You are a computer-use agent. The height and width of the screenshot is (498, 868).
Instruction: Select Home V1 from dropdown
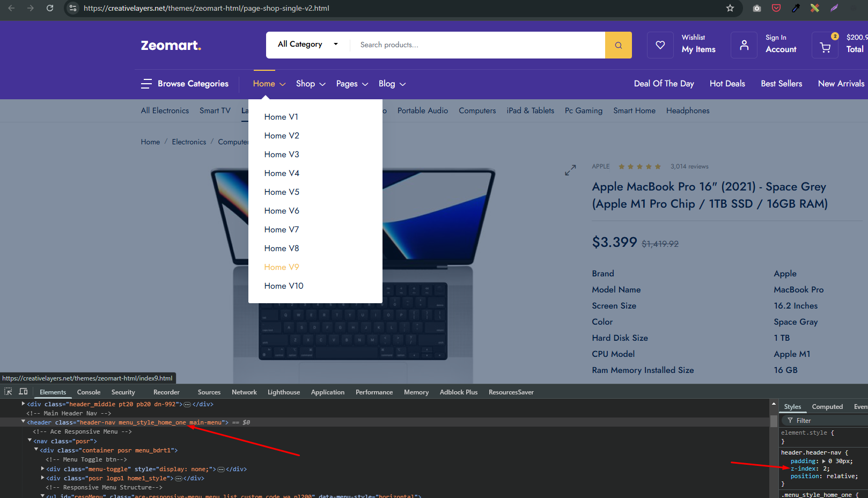(x=281, y=117)
